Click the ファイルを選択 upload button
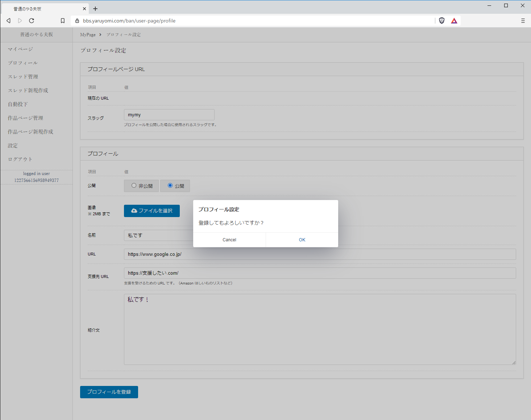This screenshot has width=531, height=420. (x=152, y=211)
